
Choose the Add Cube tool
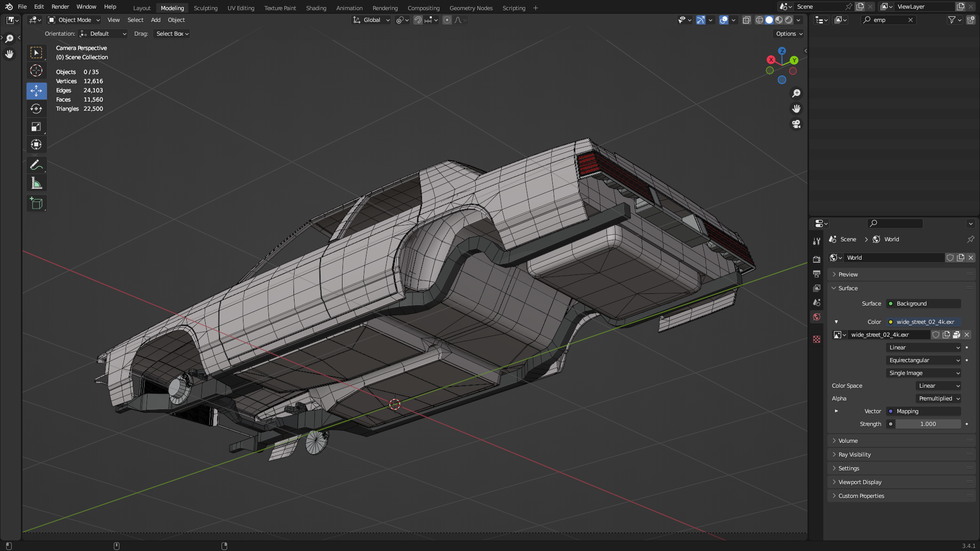tap(36, 203)
